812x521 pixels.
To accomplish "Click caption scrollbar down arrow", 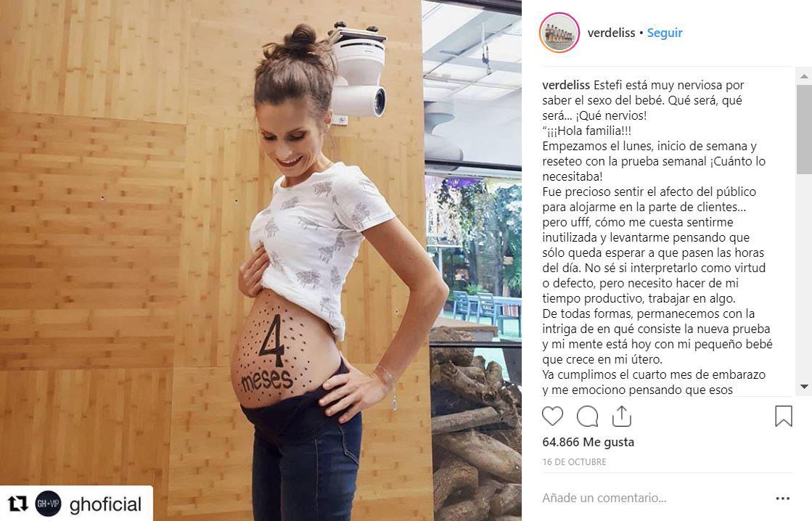I will pos(804,387).
